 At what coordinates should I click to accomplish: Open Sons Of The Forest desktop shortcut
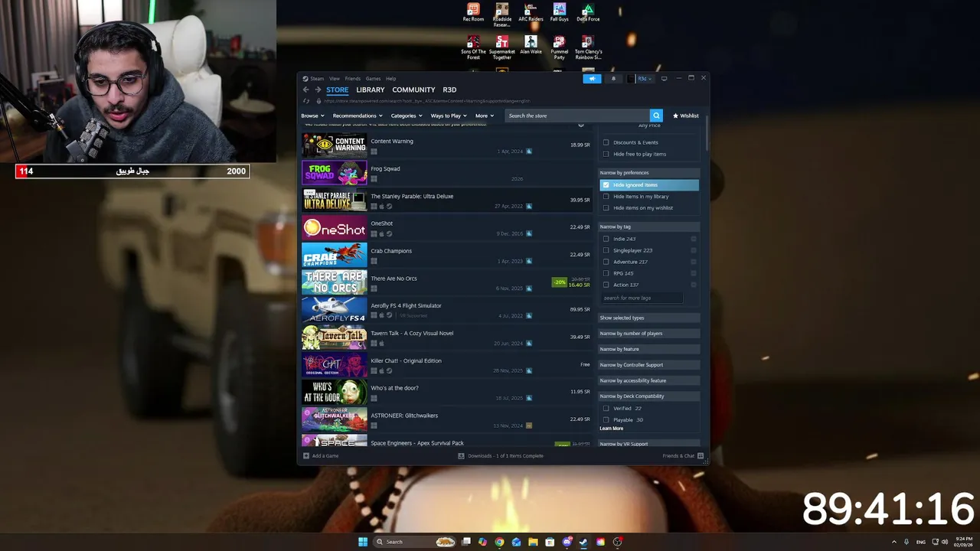(473, 47)
